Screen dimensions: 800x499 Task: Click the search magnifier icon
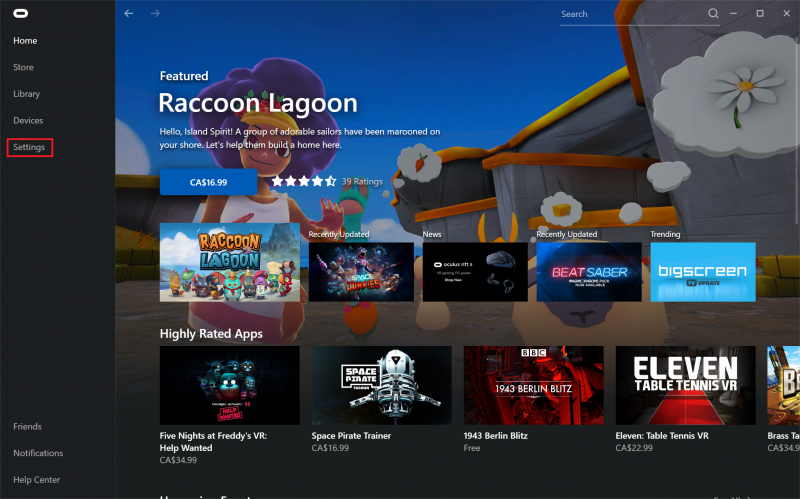click(x=713, y=14)
